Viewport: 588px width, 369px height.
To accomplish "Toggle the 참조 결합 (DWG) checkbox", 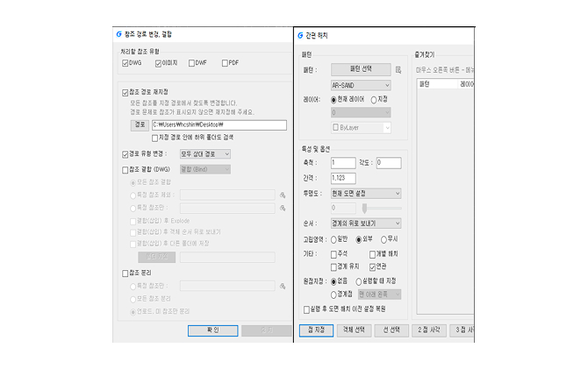I will tap(124, 168).
